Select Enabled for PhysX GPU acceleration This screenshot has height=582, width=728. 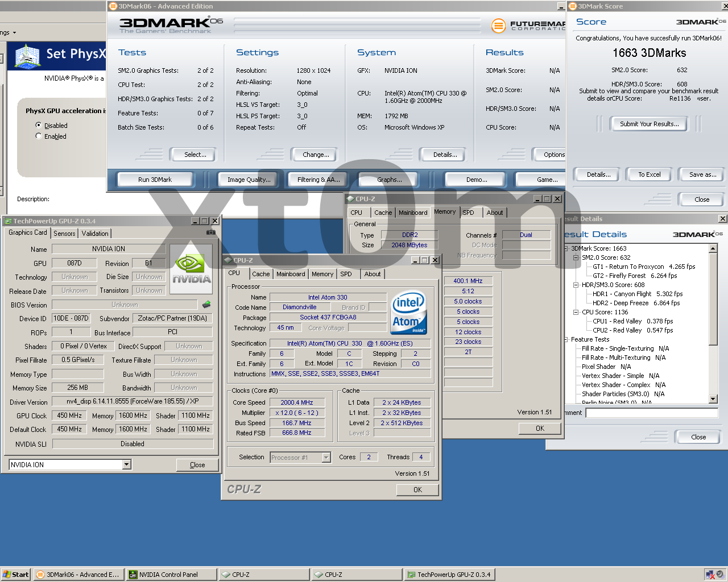coord(39,136)
